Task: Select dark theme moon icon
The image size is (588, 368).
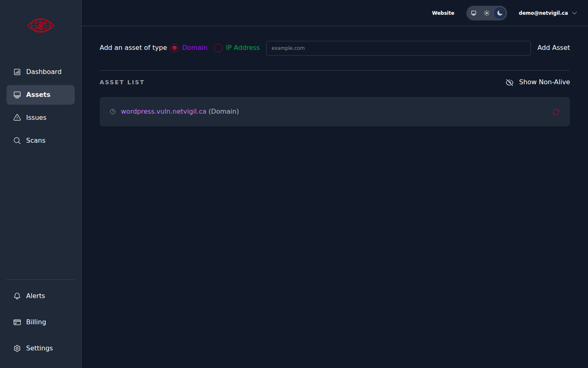Action: pos(500,13)
